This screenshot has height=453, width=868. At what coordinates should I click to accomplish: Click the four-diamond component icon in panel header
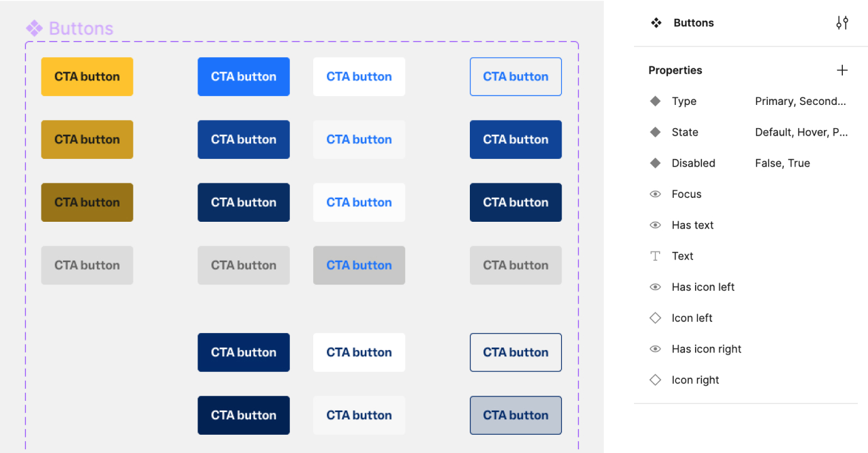point(656,23)
